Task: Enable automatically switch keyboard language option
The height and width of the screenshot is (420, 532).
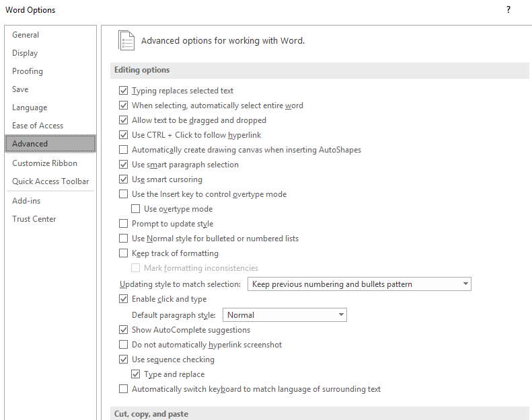Action: (x=124, y=389)
